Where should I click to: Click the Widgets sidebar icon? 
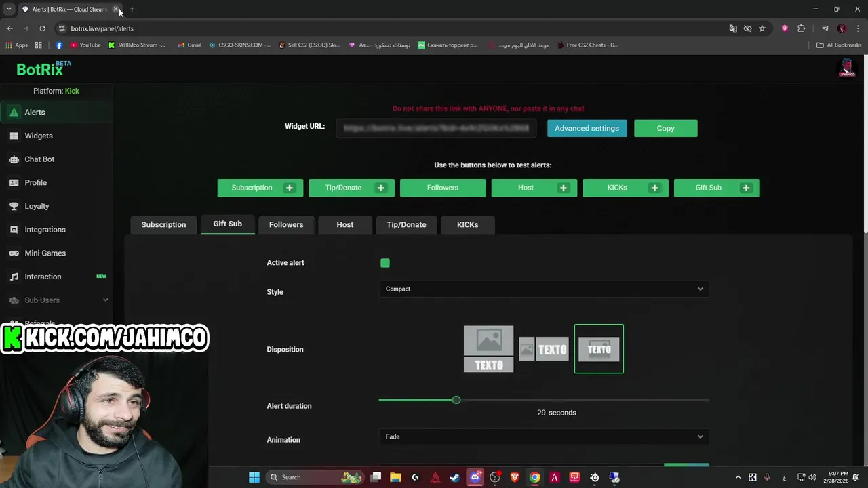(x=14, y=136)
